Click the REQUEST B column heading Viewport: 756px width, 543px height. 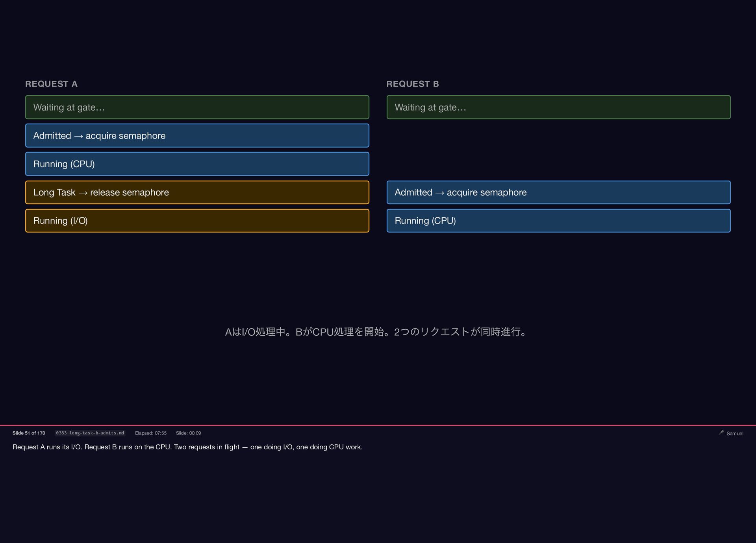pos(412,84)
